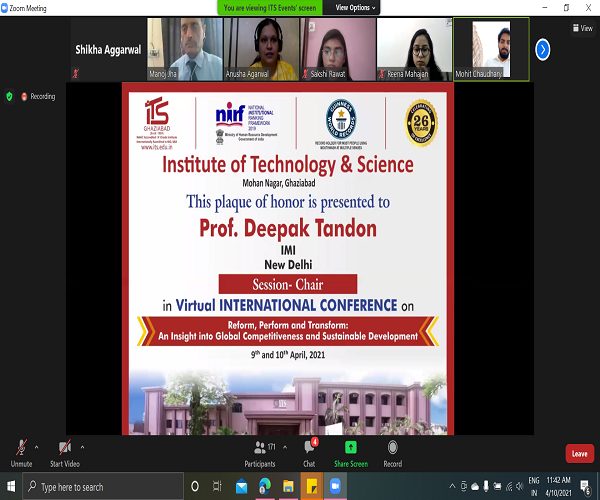Open volume speaker tray icon

click(520, 486)
